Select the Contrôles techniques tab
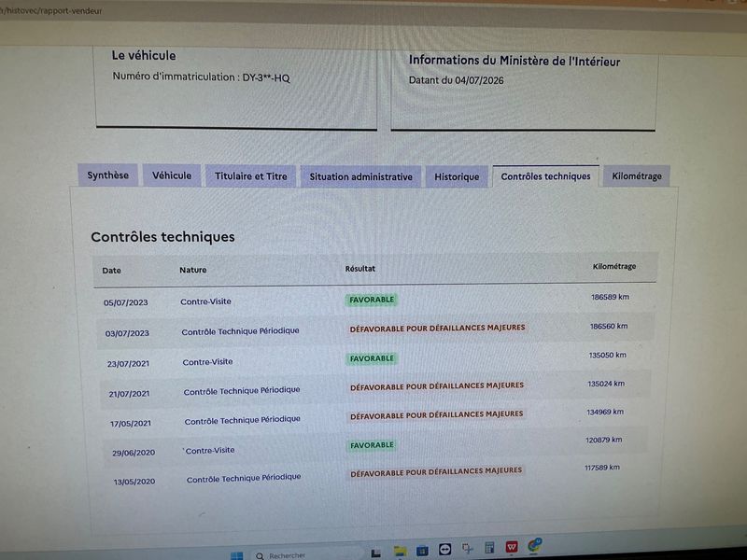 pyautogui.click(x=546, y=176)
